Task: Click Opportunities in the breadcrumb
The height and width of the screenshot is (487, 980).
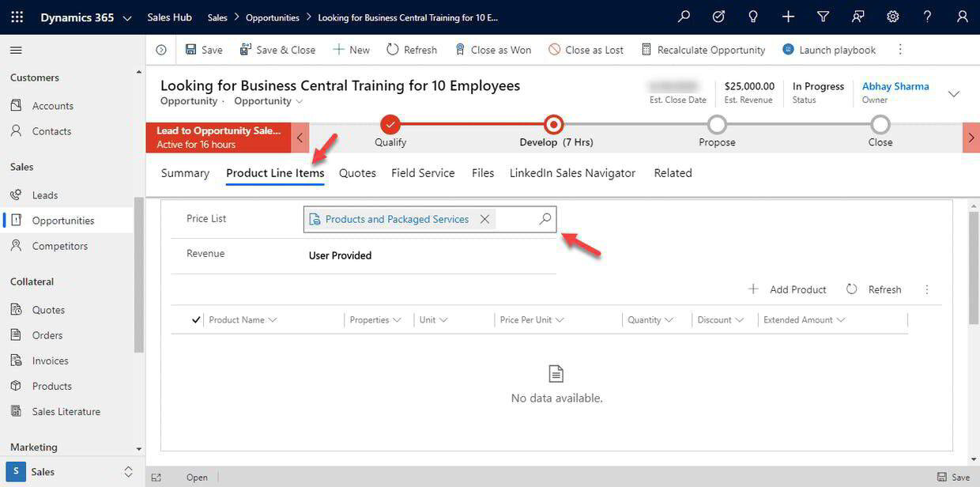Action: [x=273, y=17]
